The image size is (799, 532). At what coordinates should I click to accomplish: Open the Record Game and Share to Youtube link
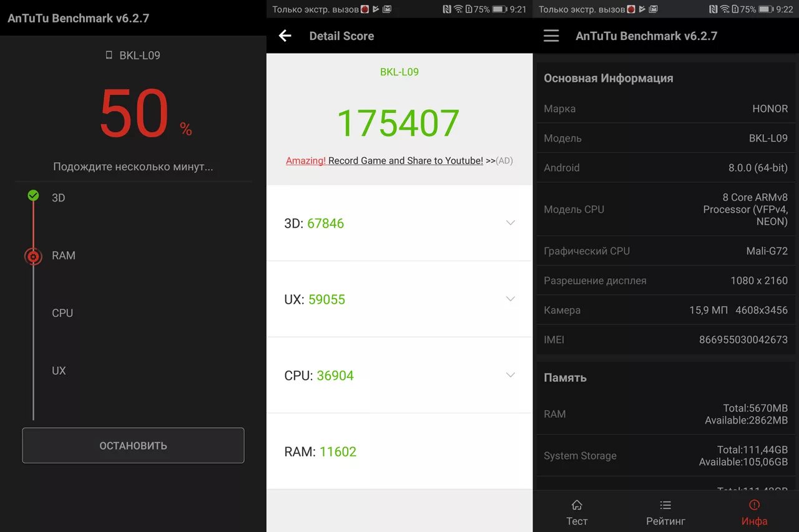coord(406,161)
